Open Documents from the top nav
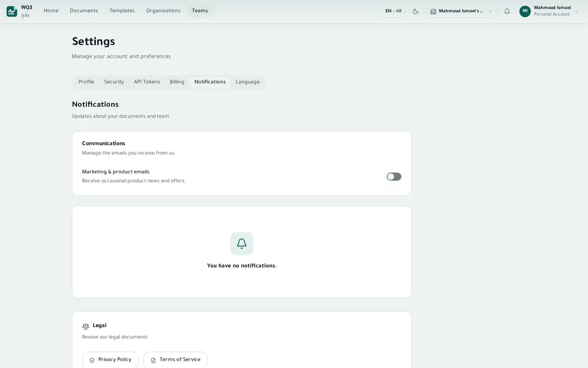 tap(84, 11)
